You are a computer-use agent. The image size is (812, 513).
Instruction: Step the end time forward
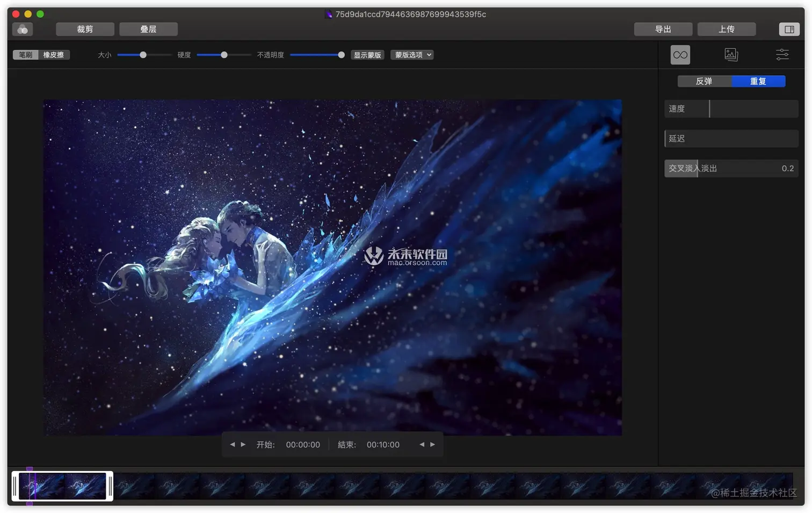(432, 444)
